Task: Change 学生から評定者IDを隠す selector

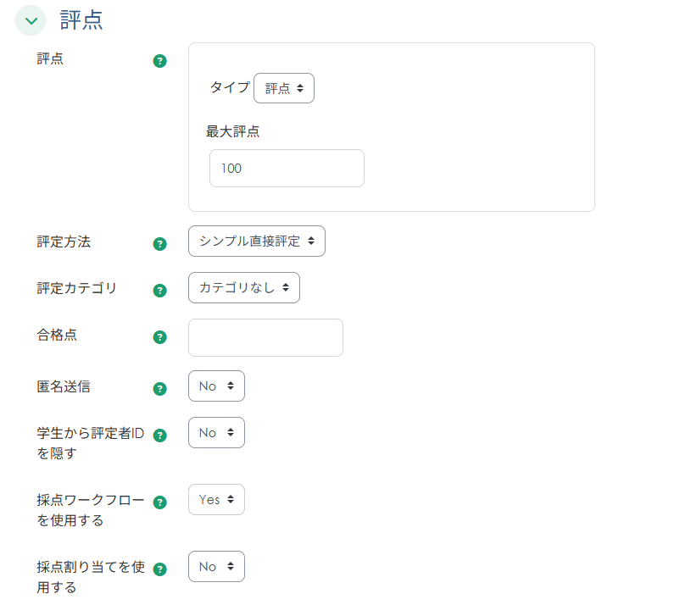Action: tap(216, 432)
